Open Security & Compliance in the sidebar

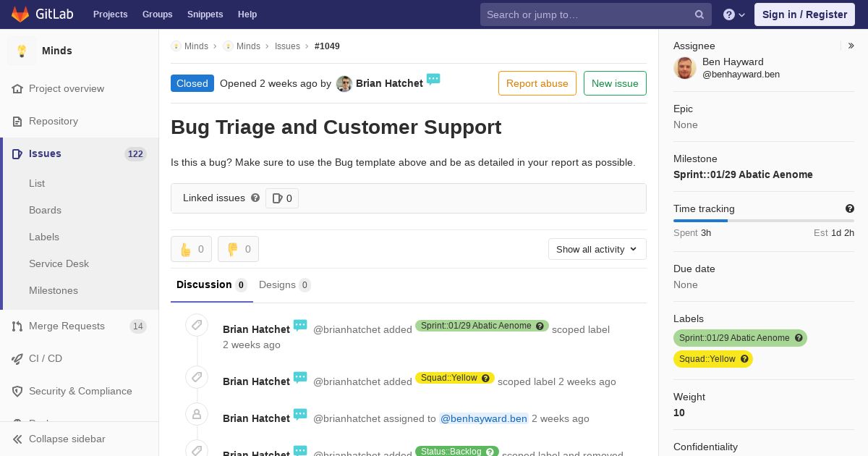click(80, 391)
